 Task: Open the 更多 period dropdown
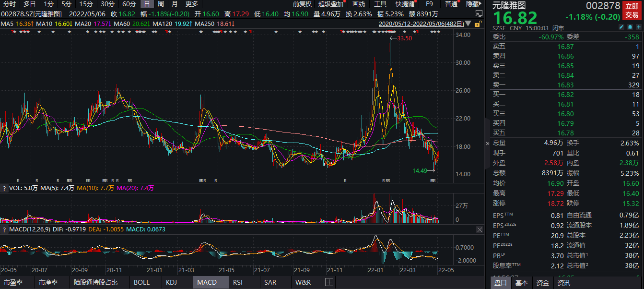[192, 4]
